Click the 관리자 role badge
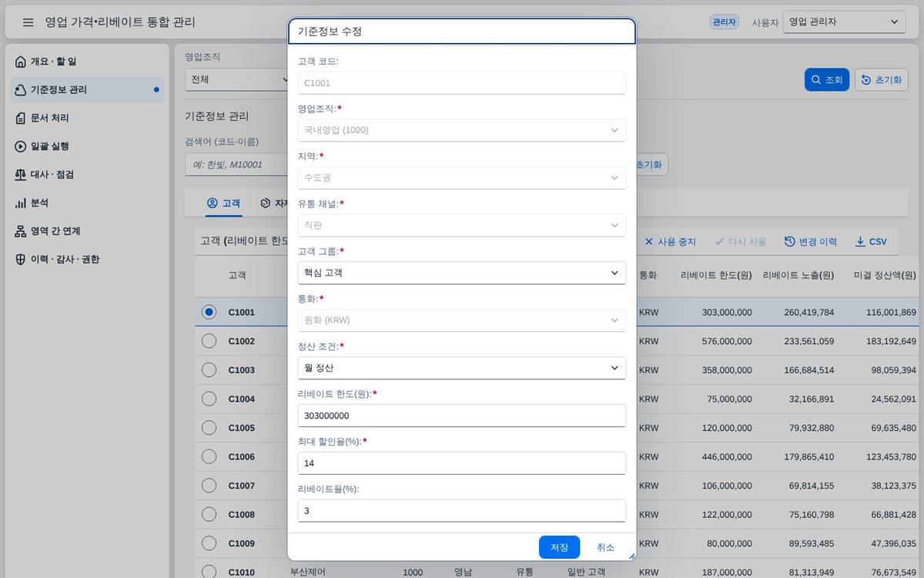924x578 pixels. click(724, 22)
